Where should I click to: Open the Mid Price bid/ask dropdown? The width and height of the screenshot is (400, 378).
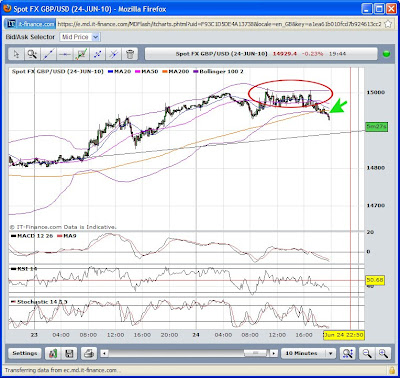tap(80, 37)
